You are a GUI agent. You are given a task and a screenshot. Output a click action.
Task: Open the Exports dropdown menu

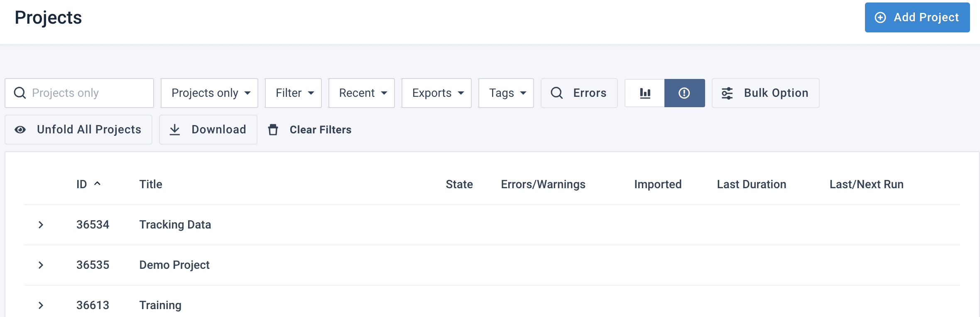pos(436,93)
